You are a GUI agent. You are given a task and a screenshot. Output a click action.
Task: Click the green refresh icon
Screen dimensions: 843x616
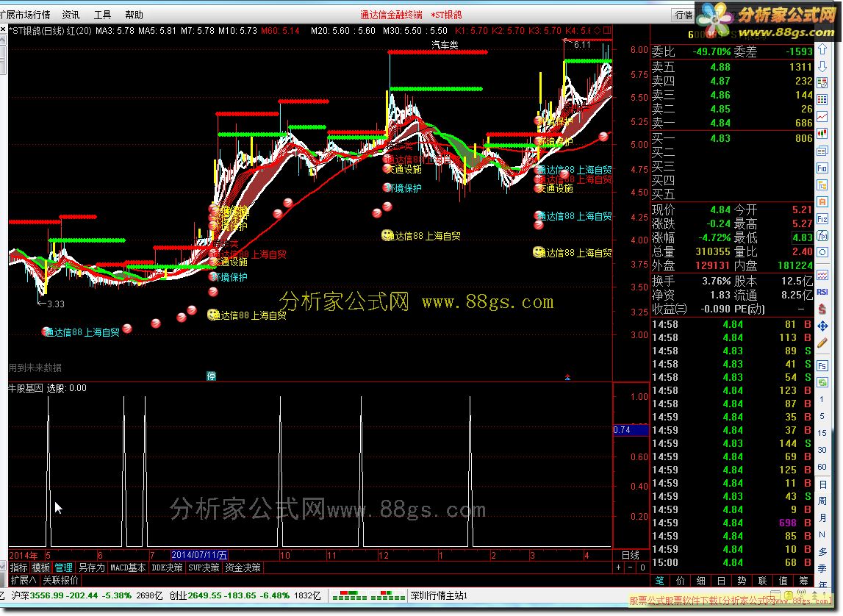click(x=822, y=382)
